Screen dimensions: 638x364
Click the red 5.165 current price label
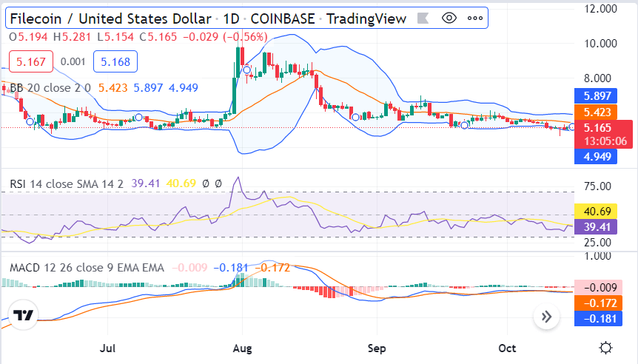(x=597, y=128)
